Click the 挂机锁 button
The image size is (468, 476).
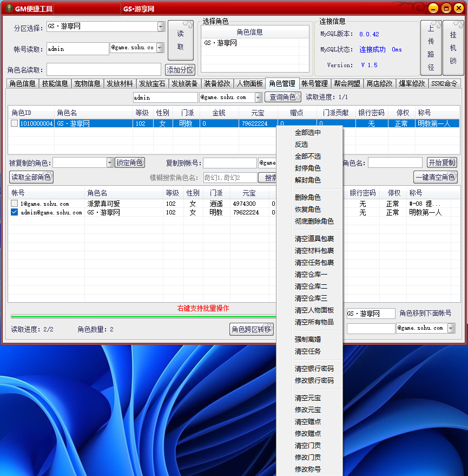(x=453, y=48)
